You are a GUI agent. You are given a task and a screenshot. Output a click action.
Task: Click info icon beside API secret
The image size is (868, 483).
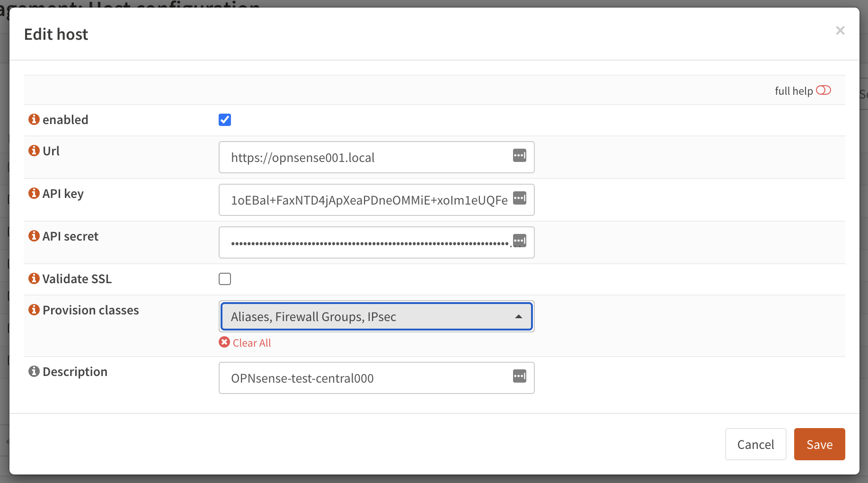34,236
